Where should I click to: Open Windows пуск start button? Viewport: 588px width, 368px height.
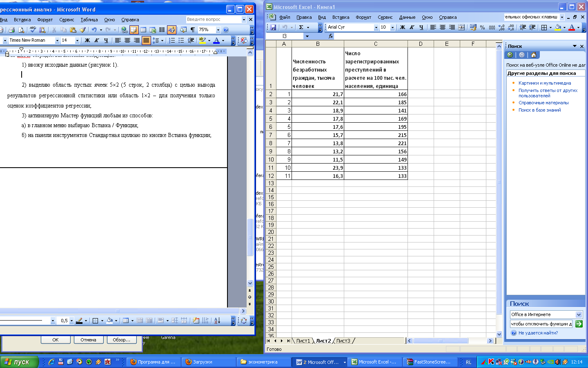[19, 362]
